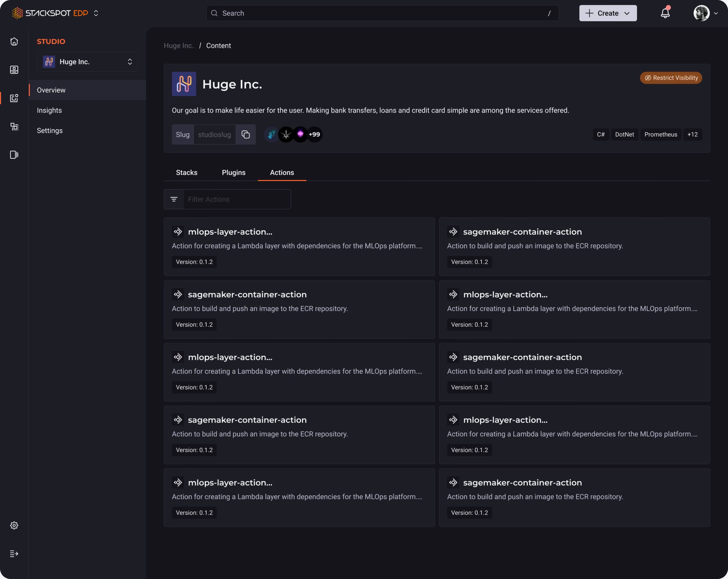Open the panel icon above the rail gear
This screenshot has width=728, height=579.
tap(14, 155)
